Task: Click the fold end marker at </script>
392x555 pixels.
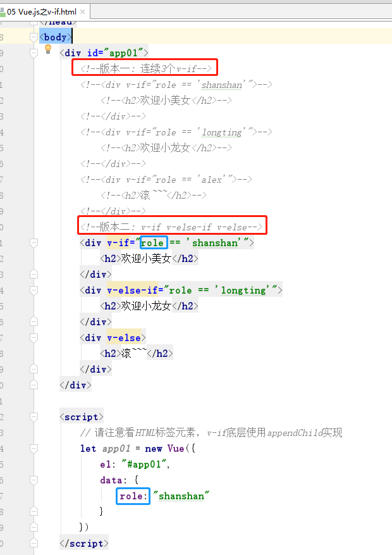Action: click(x=34, y=544)
